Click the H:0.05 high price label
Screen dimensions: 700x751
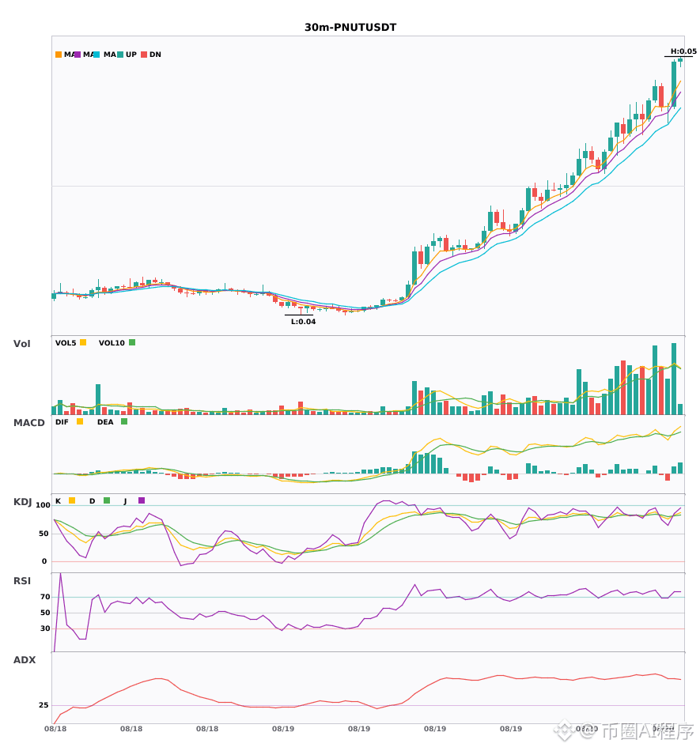tap(683, 51)
